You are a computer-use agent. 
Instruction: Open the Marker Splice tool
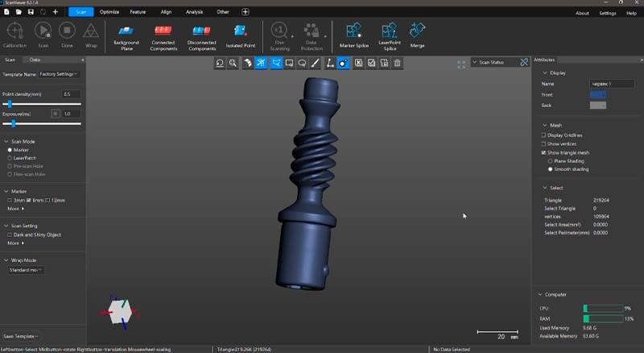[353, 31]
